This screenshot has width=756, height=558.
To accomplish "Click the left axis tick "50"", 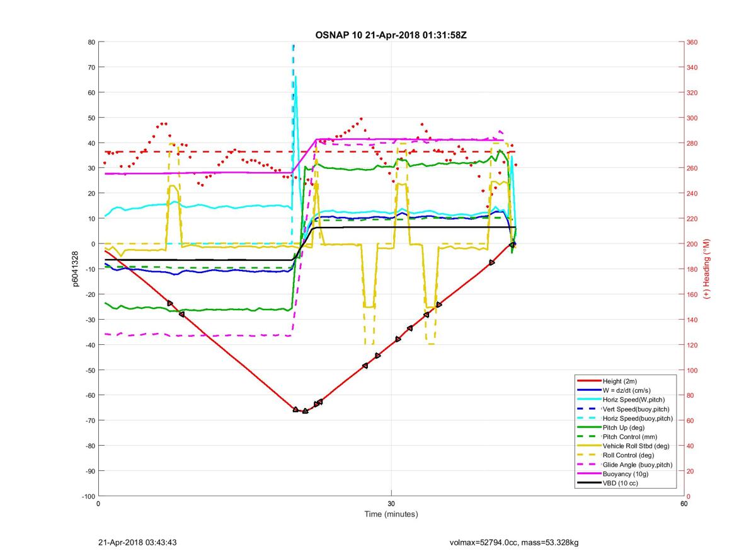I will pyautogui.click(x=91, y=118).
